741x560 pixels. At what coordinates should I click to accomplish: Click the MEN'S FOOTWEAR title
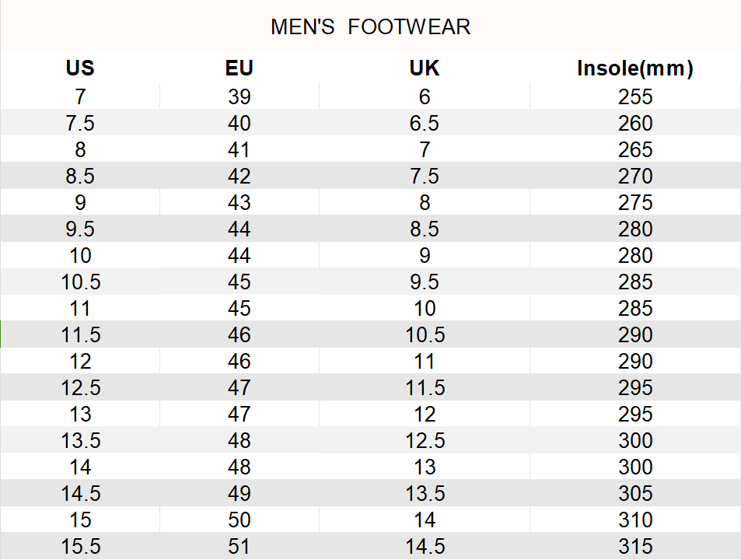tap(370, 27)
